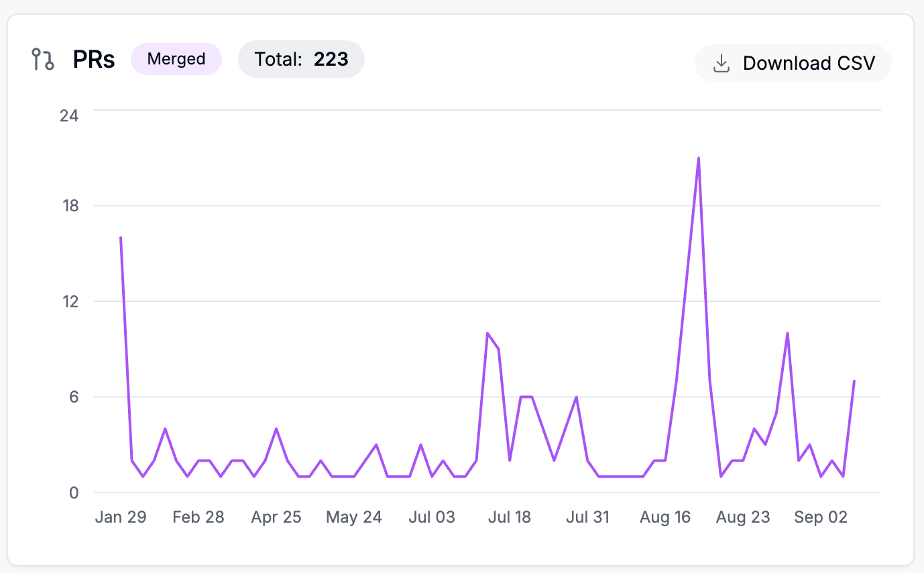924x573 pixels.
Task: Select the Merged status badge
Action: (176, 59)
